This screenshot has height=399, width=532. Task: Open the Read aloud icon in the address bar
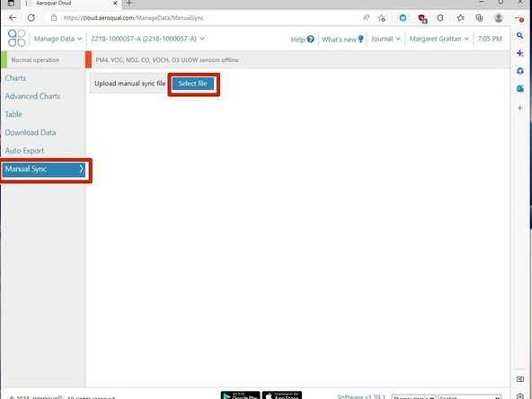[366, 18]
